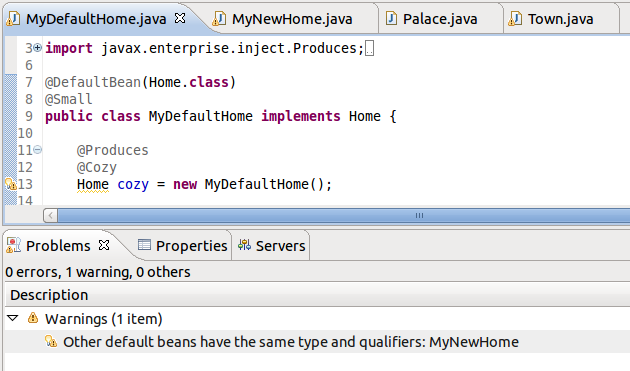This screenshot has width=630, height=371.
Task: Click the Palace.java file icon
Action: pos(391,18)
